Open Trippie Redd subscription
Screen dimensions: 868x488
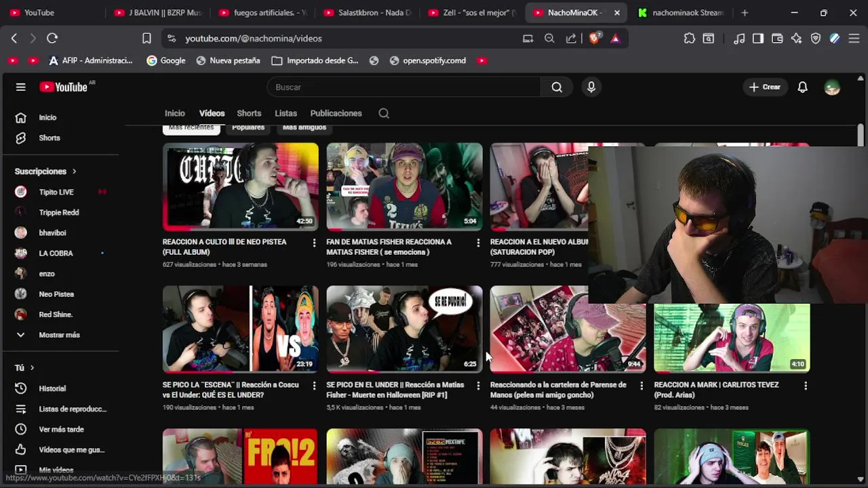(x=60, y=212)
